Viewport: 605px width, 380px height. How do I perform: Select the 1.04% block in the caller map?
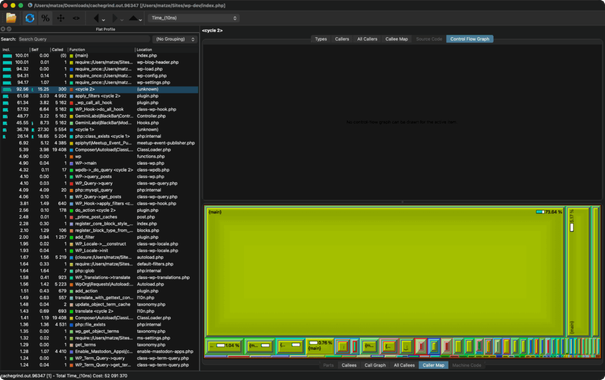[224, 346]
